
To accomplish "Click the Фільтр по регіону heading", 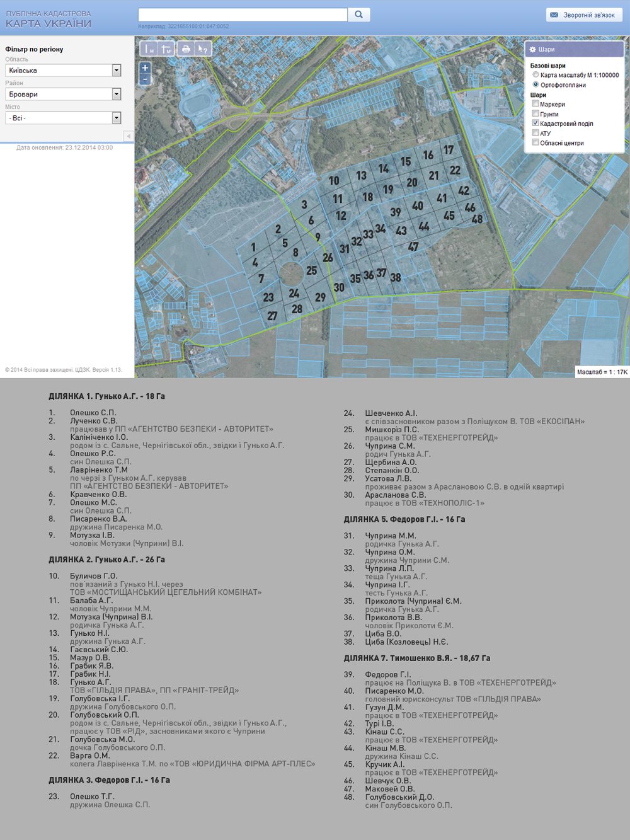I will (x=34, y=49).
